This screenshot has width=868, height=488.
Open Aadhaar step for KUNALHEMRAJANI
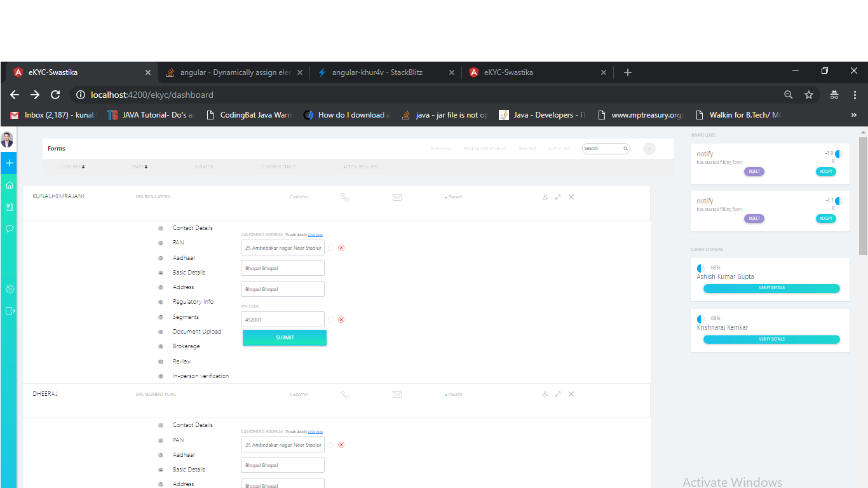[x=184, y=258]
